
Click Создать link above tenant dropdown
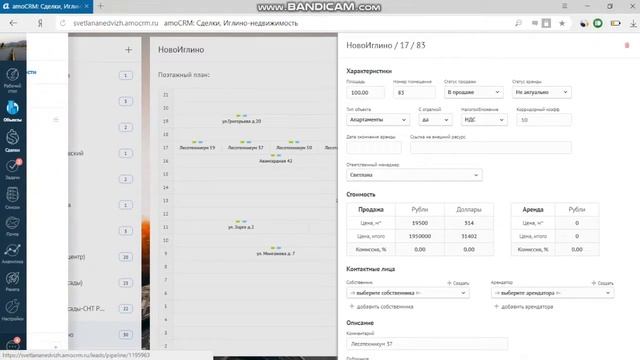tap(602, 283)
